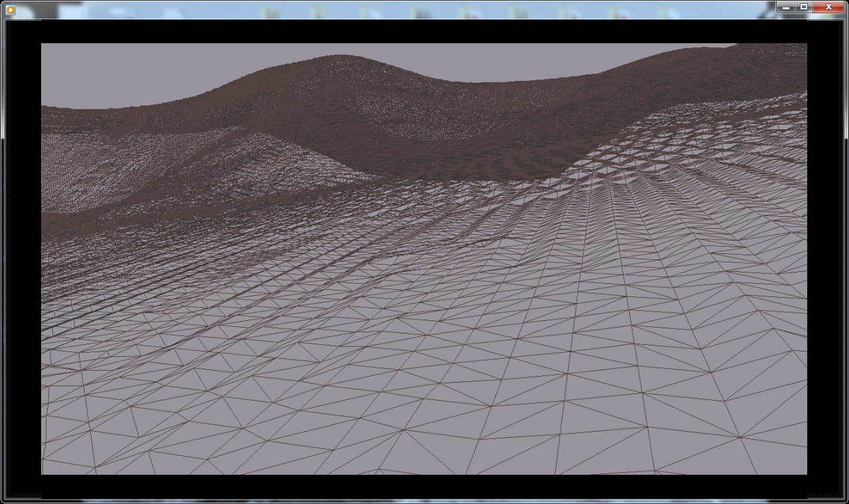Click the orange app icon in title bar
The width and height of the screenshot is (849, 504).
pos(10,9)
